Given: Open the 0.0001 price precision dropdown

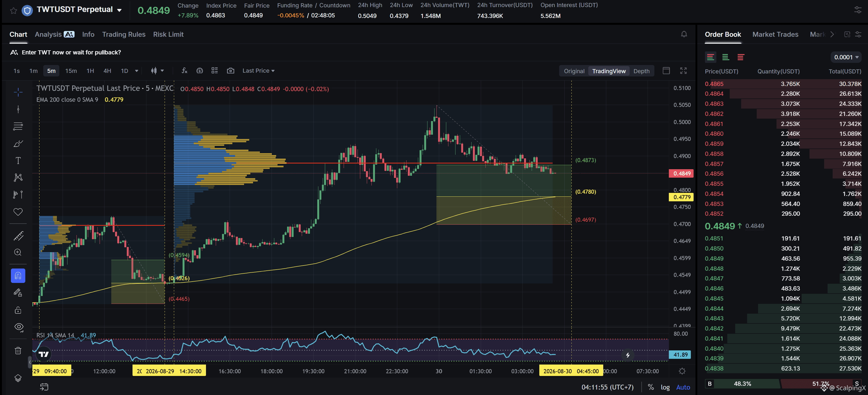Looking at the screenshot, I should pos(846,57).
